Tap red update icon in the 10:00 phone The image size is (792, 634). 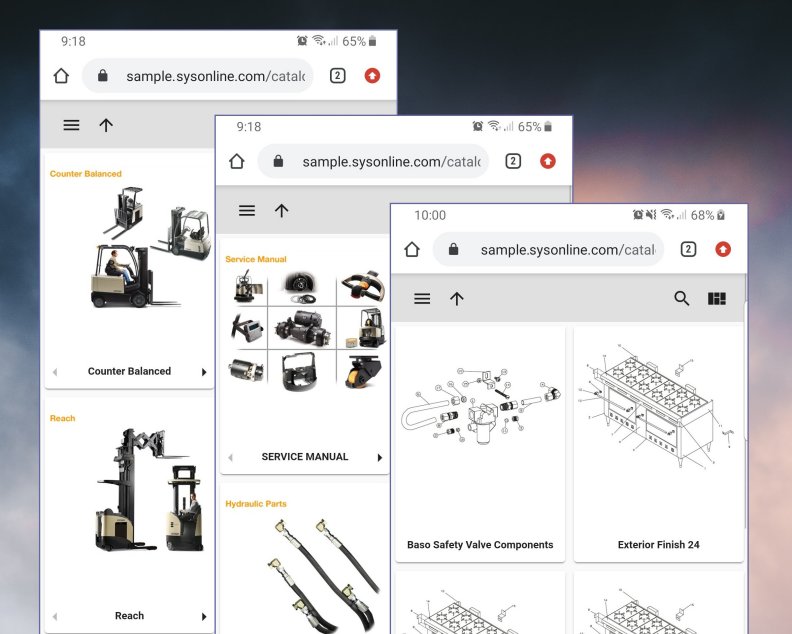(x=723, y=249)
